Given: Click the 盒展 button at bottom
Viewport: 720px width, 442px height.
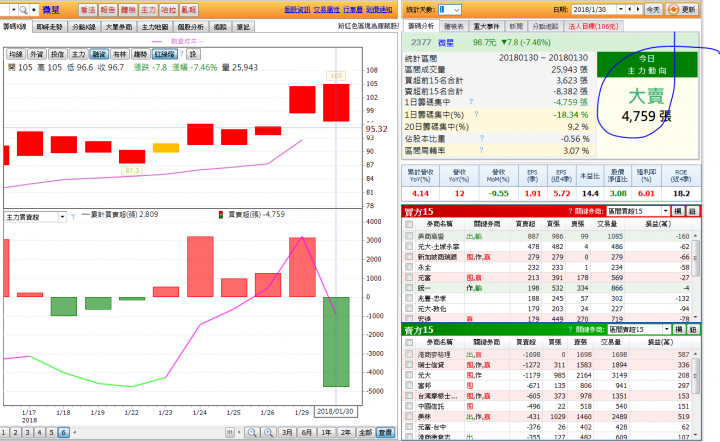Looking at the screenshot, I should point(385,432).
